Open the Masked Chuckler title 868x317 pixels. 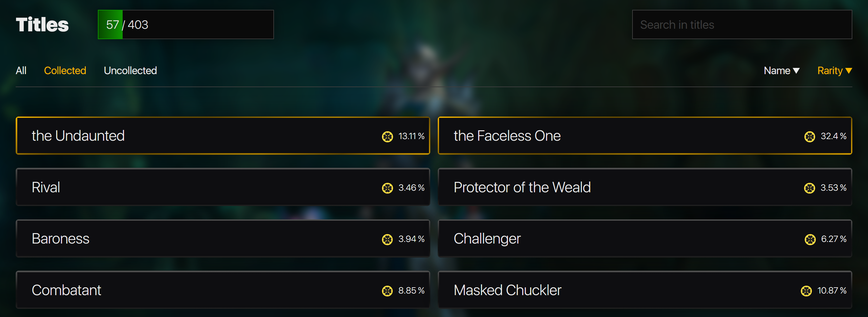[645, 290]
